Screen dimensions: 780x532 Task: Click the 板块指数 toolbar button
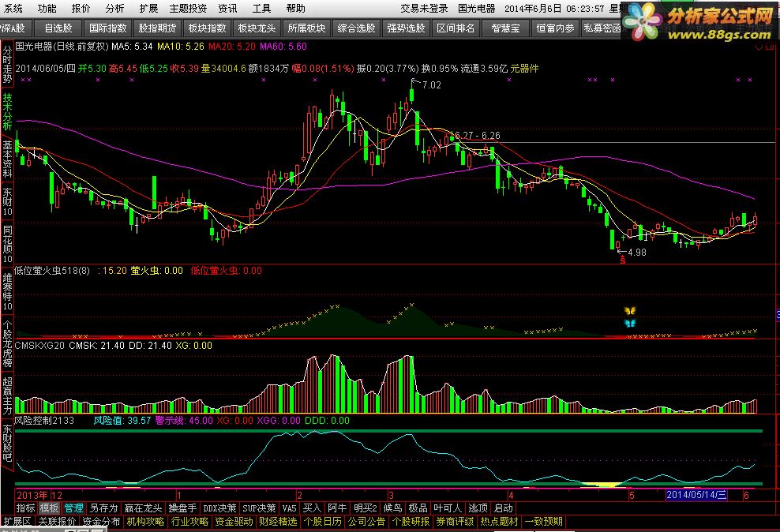[208, 28]
